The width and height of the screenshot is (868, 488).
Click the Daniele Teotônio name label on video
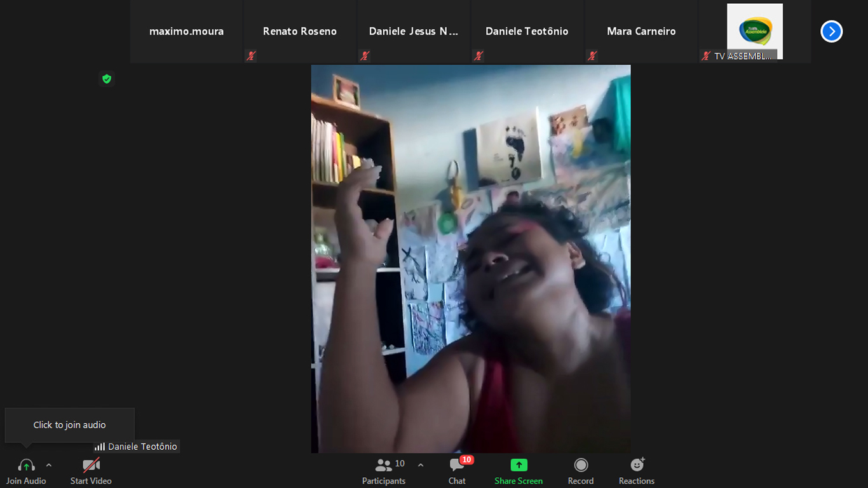pyautogui.click(x=142, y=447)
